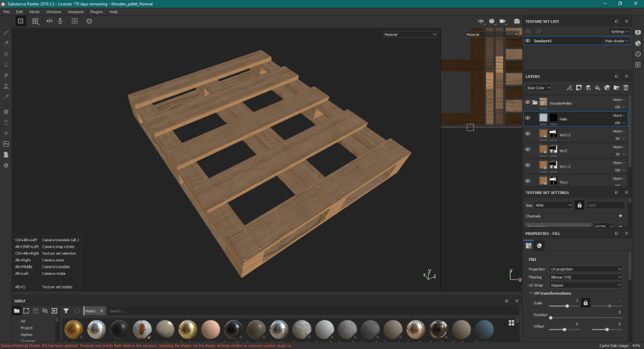Select the Project category in Shelf

pos(26,328)
